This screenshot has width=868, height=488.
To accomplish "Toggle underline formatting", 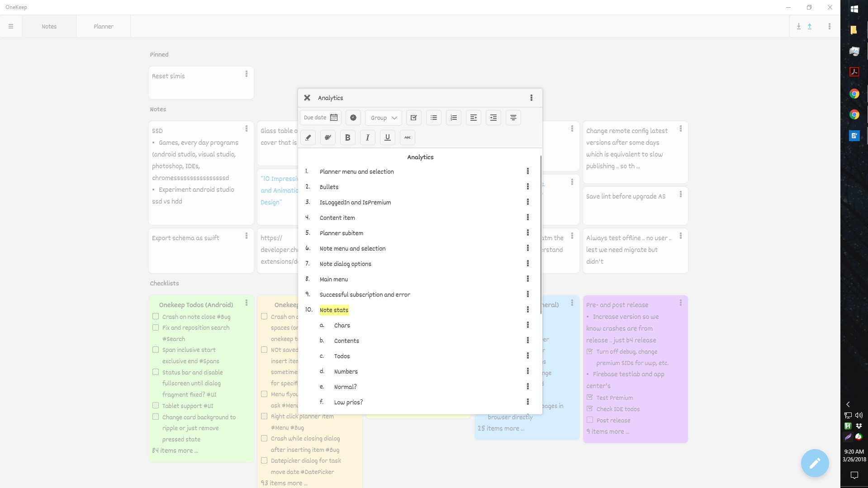I will click(388, 137).
